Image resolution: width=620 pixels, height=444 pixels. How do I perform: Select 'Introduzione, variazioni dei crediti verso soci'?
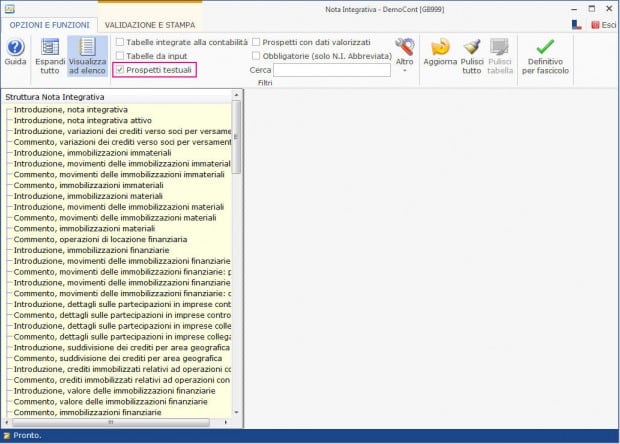coord(123,131)
